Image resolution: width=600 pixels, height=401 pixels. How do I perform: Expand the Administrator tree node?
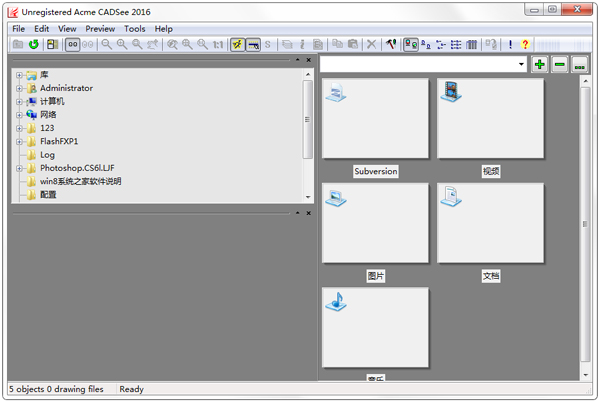pos(19,88)
